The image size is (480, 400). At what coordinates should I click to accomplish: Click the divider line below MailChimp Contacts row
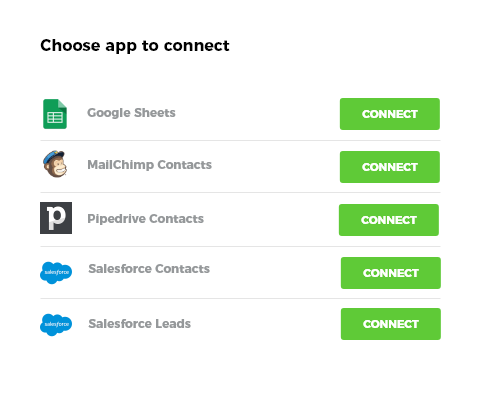pyautogui.click(x=240, y=193)
